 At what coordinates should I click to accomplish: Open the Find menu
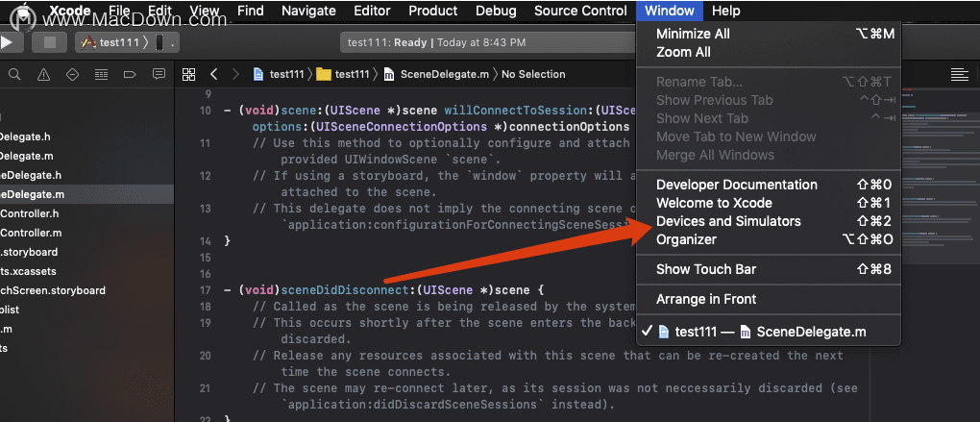pyautogui.click(x=251, y=11)
